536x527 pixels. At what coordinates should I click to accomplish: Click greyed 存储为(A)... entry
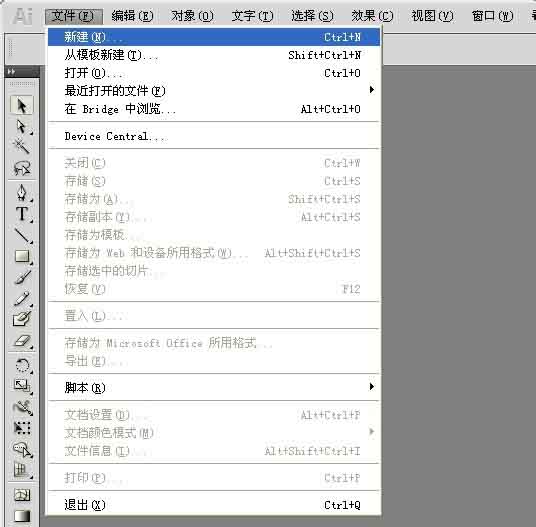coord(214,199)
